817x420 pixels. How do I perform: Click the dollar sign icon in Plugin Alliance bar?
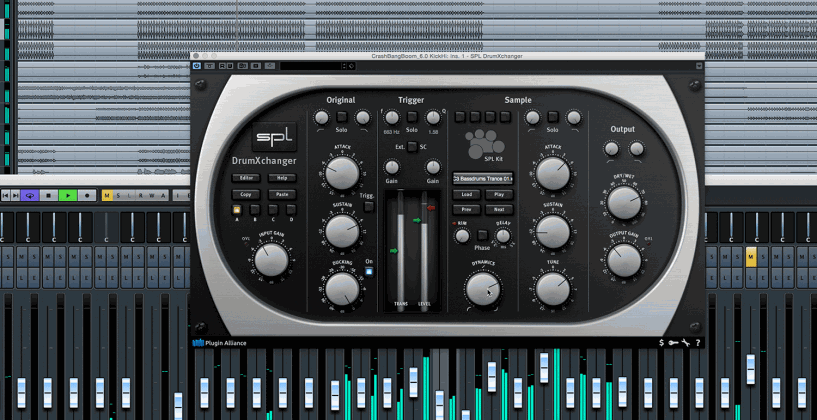661,343
